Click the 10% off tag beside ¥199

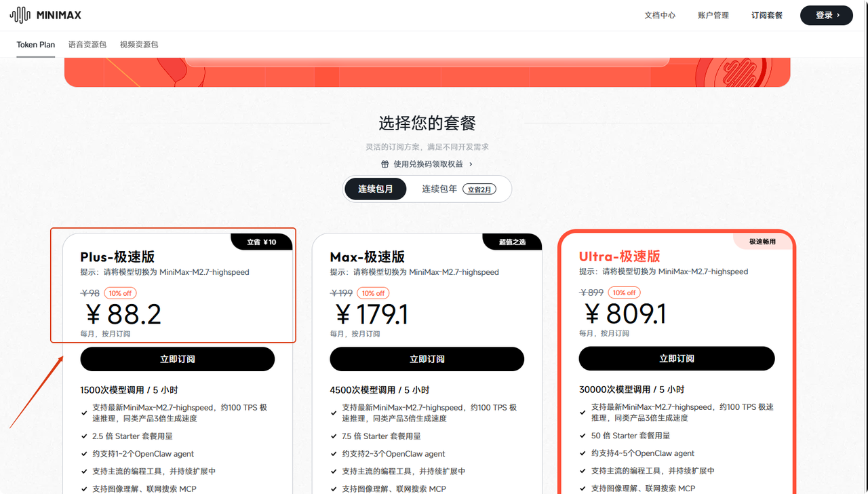tap(373, 293)
